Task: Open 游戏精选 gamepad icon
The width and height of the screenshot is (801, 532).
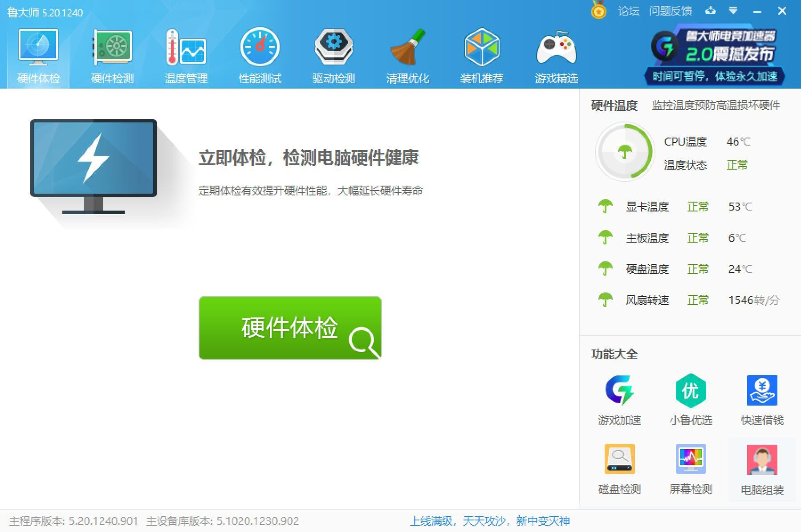Action: 557,47
